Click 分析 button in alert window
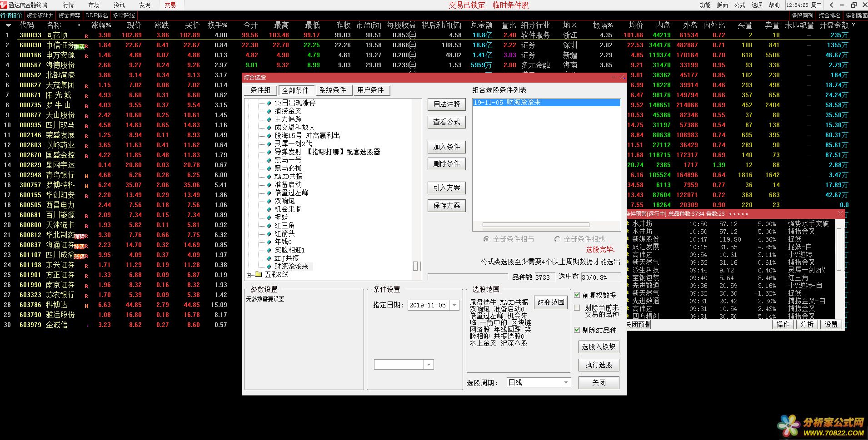Screen dimensions: 868x440 point(807,324)
